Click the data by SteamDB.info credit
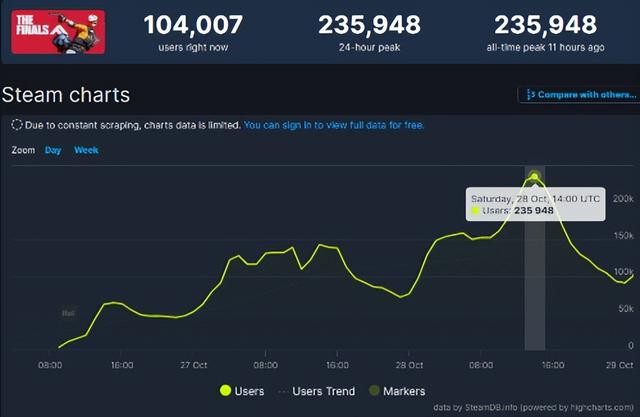This screenshot has height=417, width=640. pos(533,407)
